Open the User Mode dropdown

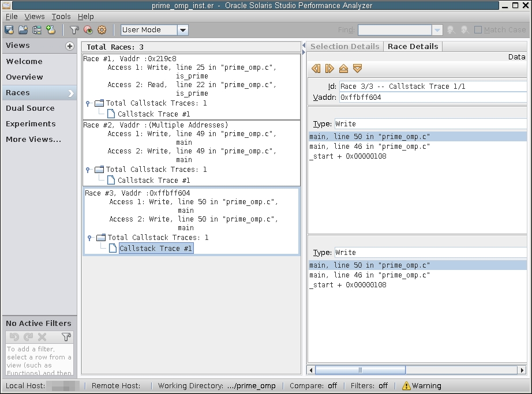pyautogui.click(x=182, y=30)
